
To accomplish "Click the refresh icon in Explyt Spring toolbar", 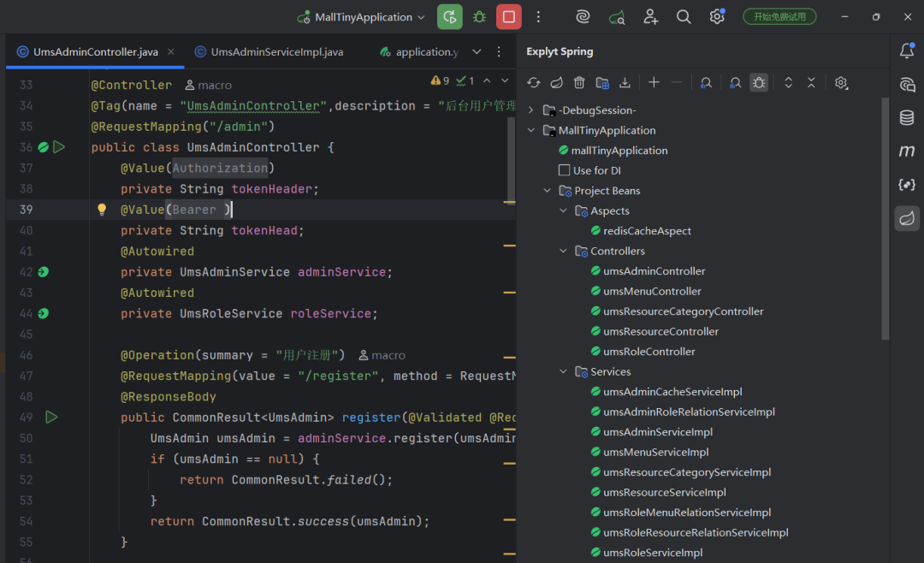I will click(x=534, y=82).
